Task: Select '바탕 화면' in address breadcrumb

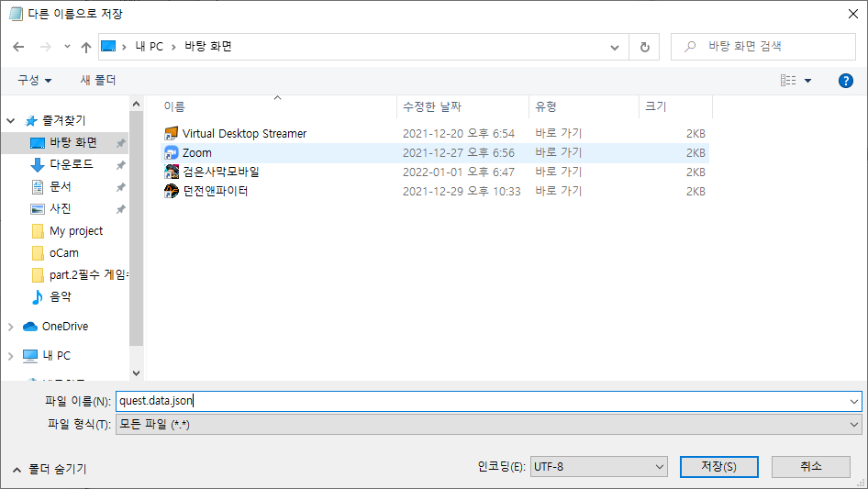Action: (x=208, y=46)
